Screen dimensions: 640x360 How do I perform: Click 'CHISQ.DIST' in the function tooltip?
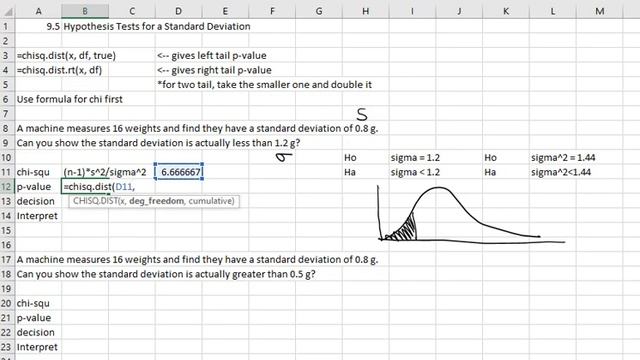(95, 201)
